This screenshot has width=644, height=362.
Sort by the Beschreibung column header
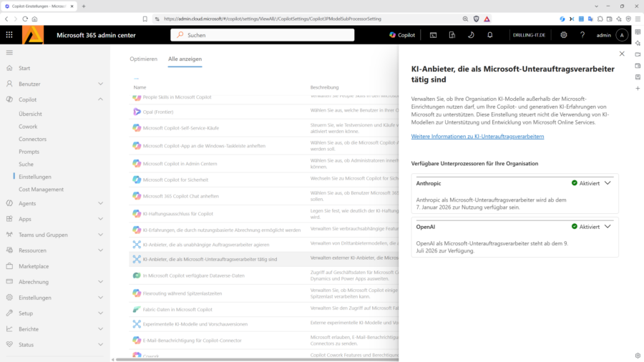pos(324,87)
